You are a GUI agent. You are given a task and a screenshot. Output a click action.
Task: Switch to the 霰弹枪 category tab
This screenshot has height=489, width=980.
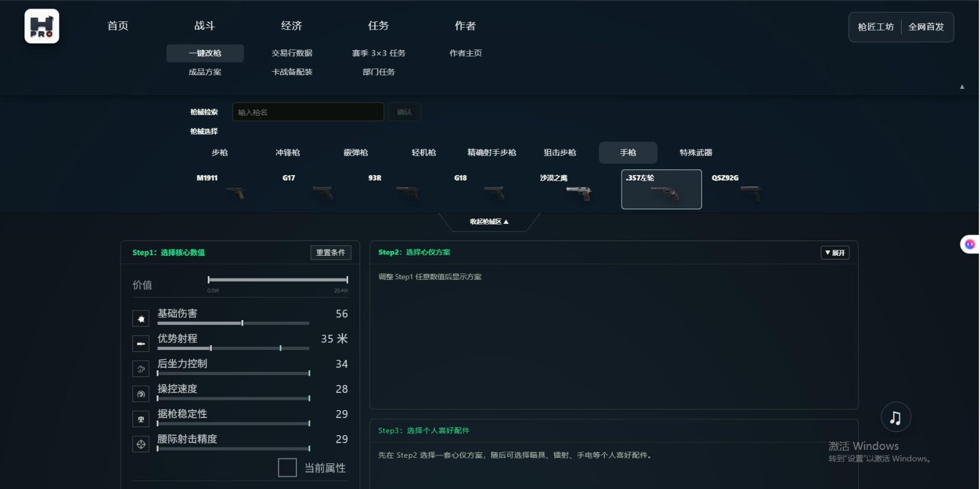click(356, 152)
